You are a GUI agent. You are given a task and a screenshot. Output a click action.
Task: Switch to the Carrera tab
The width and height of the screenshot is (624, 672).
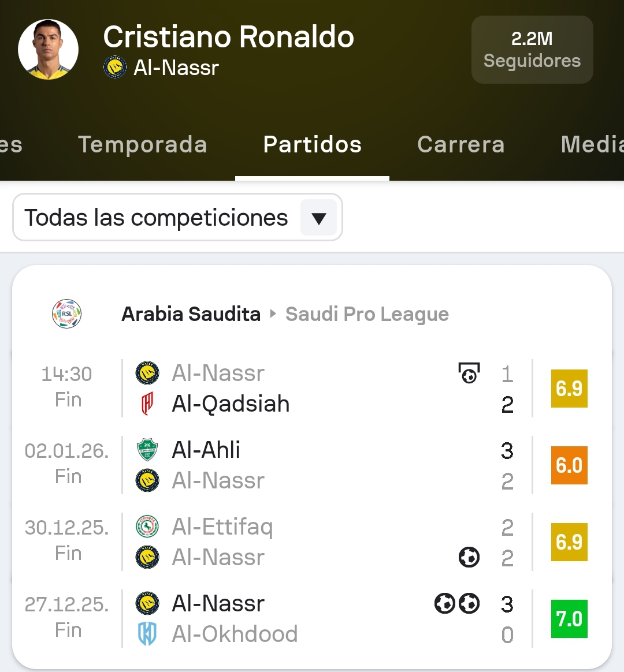(461, 144)
